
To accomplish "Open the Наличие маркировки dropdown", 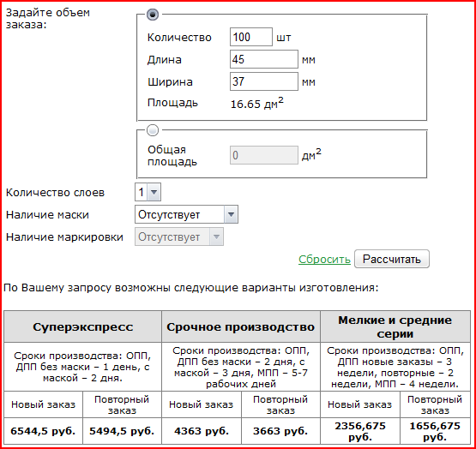I will (179, 236).
